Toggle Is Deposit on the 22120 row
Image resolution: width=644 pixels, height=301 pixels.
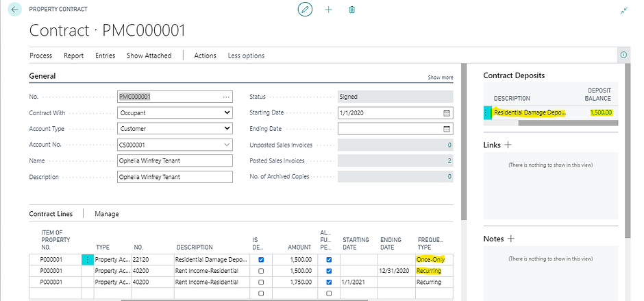point(261,260)
